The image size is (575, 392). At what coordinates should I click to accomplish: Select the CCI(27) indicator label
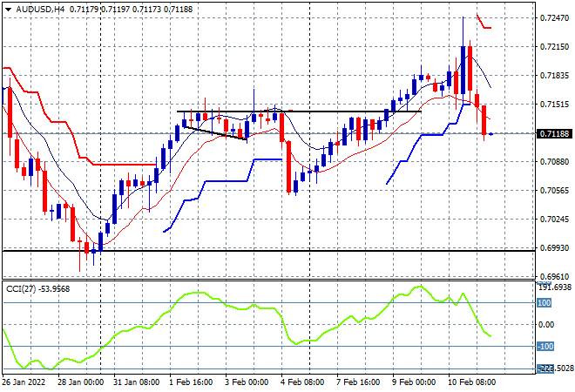click(21, 289)
